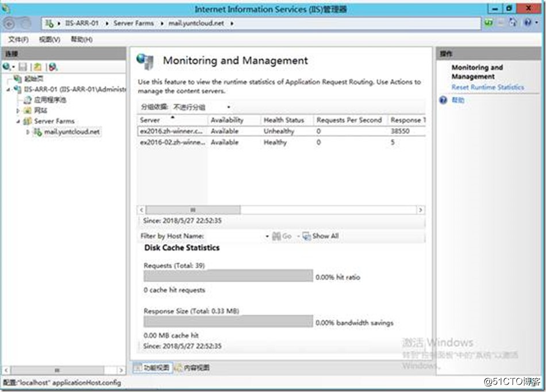Click the server table horizontal scrollbar thumb

click(x=193, y=210)
